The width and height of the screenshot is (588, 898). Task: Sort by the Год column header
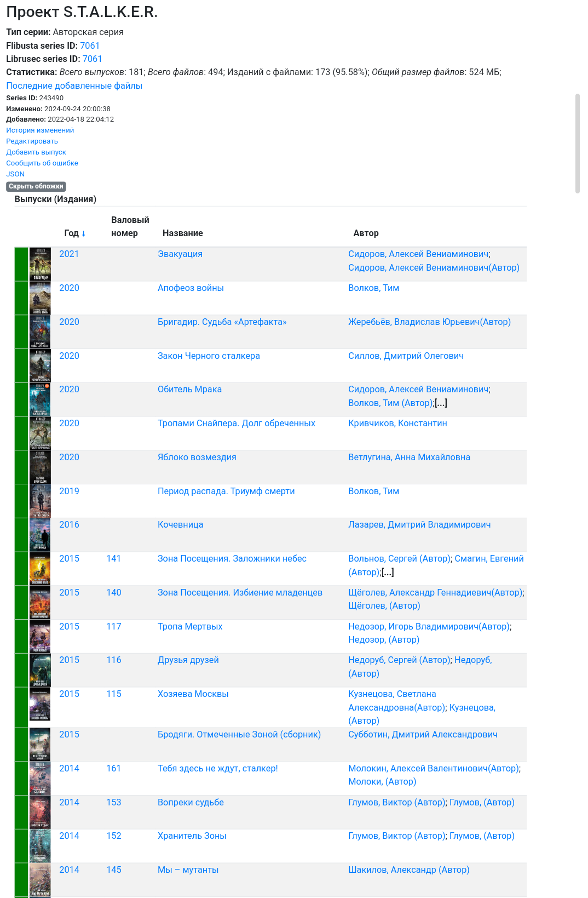(x=75, y=233)
